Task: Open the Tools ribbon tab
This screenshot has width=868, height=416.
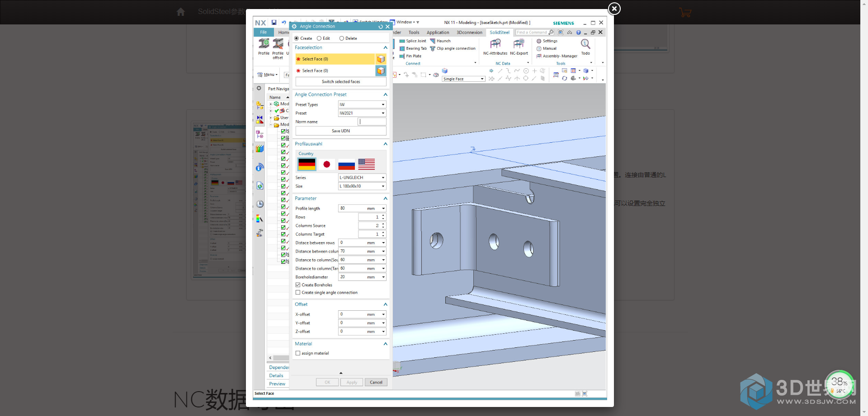Action: [x=414, y=33]
